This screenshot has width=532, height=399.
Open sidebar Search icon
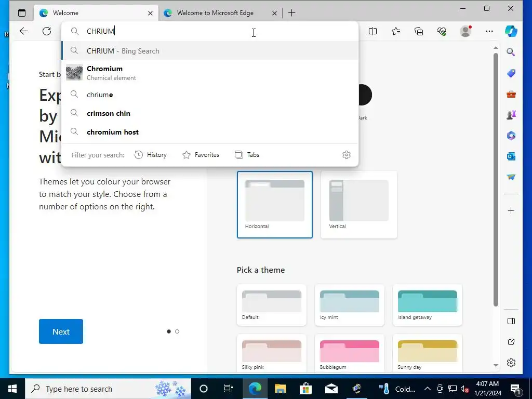point(511,52)
